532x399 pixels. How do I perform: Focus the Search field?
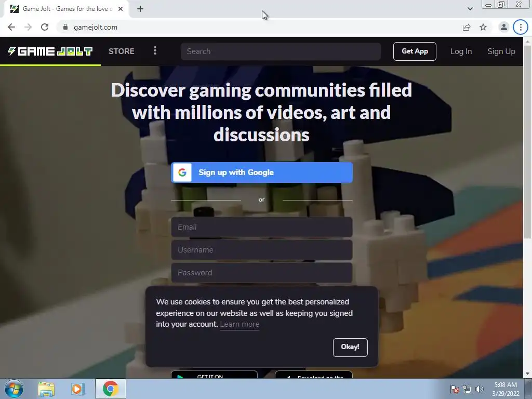coord(281,51)
